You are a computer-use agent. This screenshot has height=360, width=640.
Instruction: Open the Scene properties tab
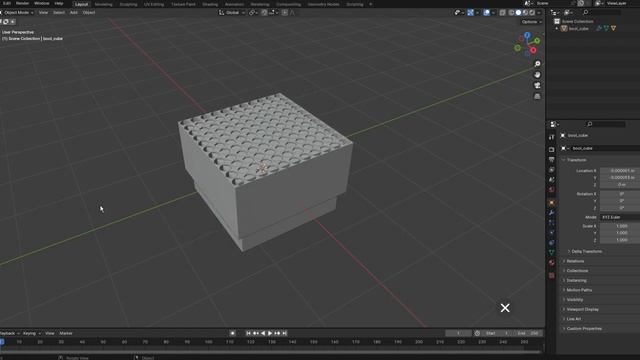551,180
